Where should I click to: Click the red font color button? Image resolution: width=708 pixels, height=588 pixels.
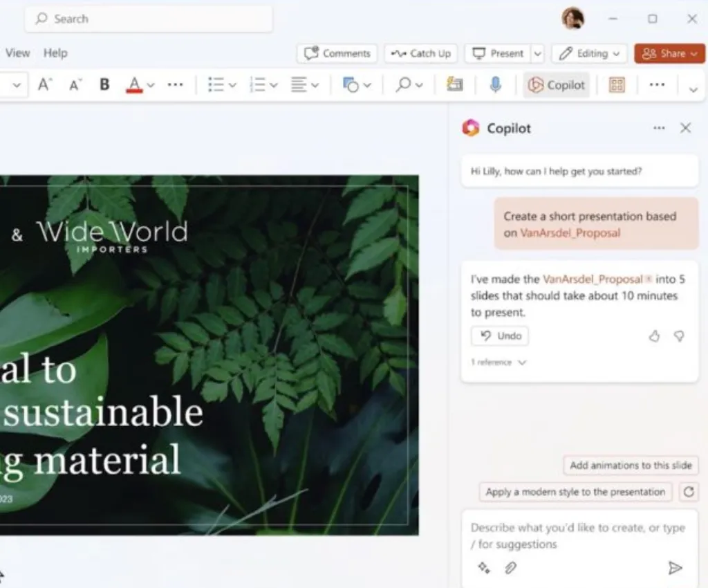coord(134,84)
